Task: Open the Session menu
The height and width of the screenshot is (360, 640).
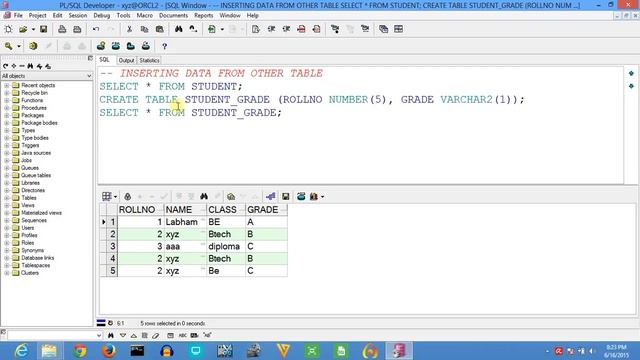Action: tap(78, 15)
